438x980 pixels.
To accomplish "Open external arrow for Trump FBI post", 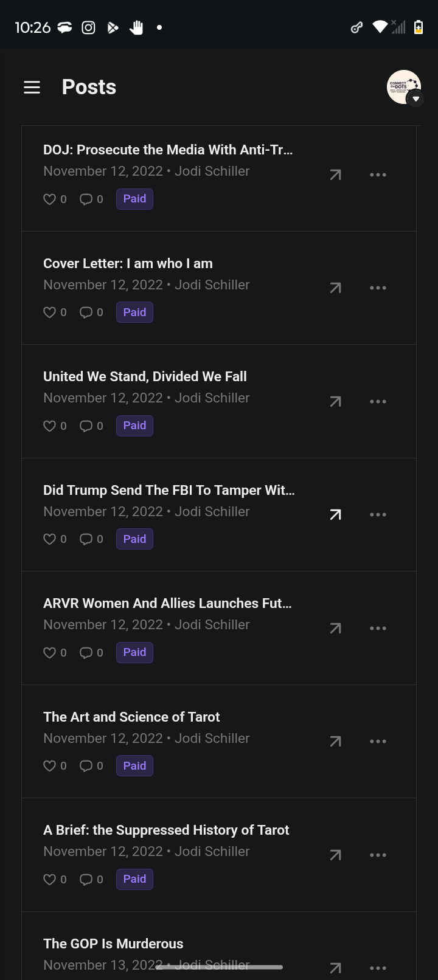I will click(335, 515).
